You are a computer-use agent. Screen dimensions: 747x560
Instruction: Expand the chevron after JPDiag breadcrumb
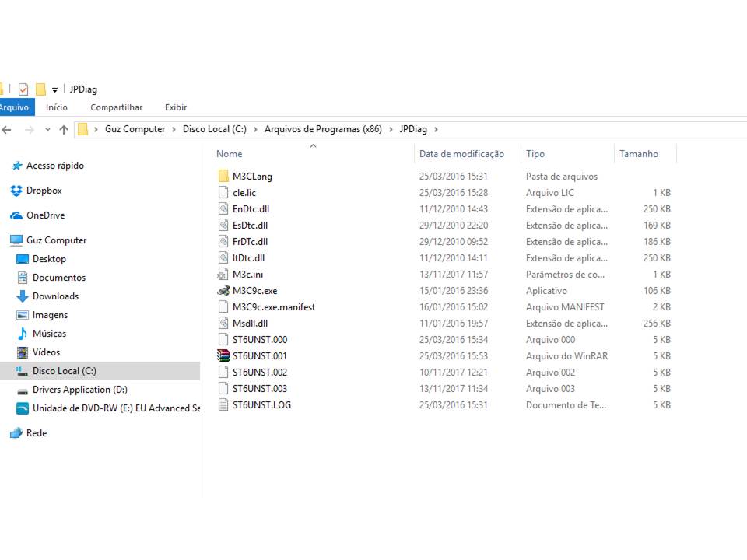click(436, 130)
